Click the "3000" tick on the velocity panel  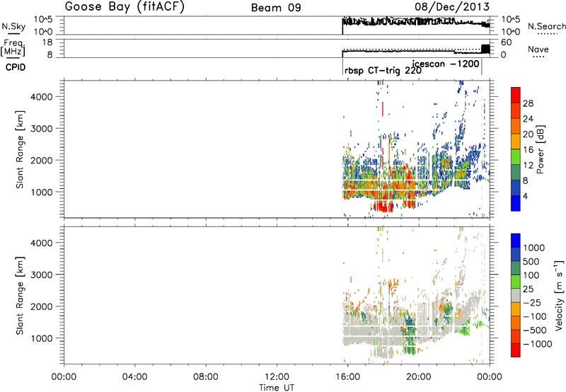(x=42, y=275)
